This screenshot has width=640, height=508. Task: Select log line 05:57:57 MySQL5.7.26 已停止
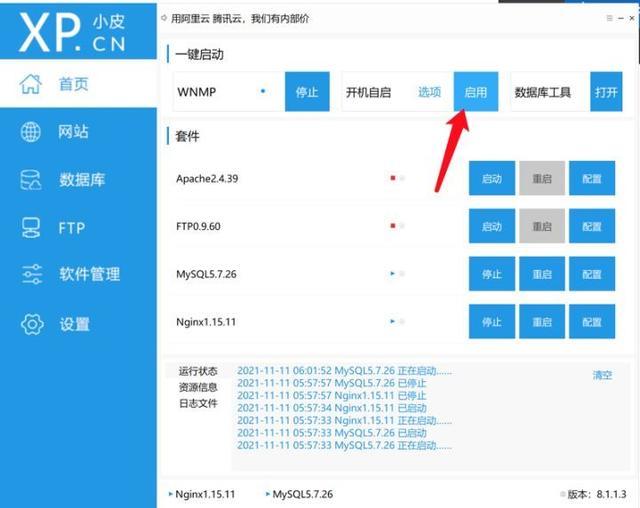point(331,383)
